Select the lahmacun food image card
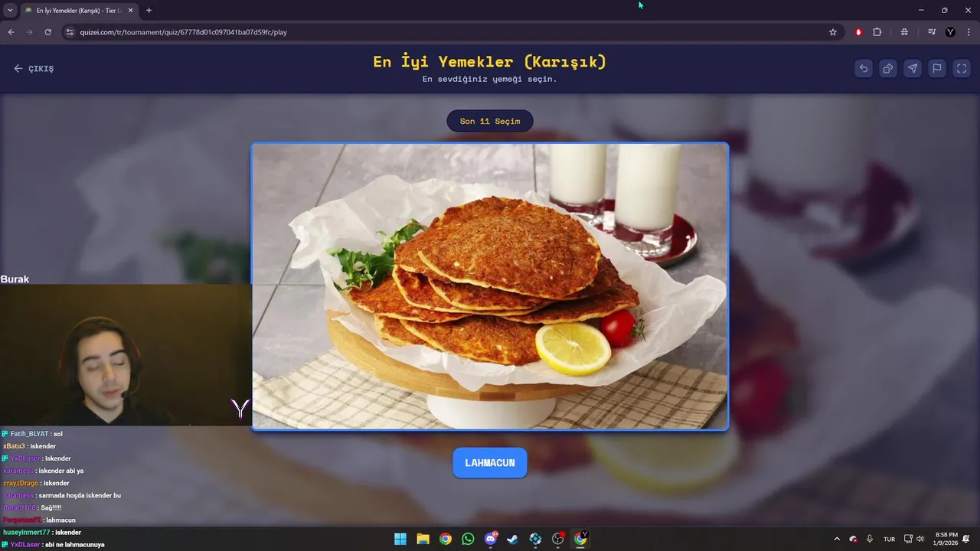 (490, 286)
